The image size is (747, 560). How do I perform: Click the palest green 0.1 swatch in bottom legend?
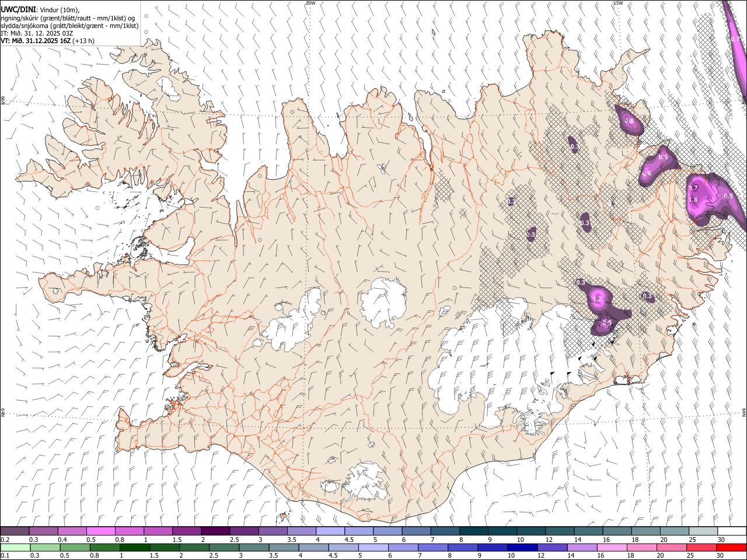coord(15,547)
